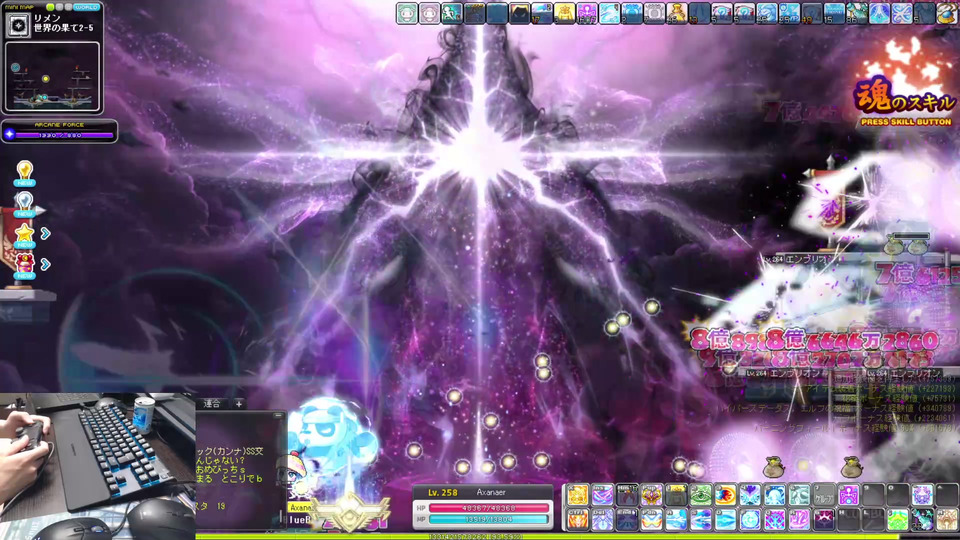Click the character name Axanaer in the status bar
The width and height of the screenshot is (960, 540).
pyautogui.click(x=491, y=492)
